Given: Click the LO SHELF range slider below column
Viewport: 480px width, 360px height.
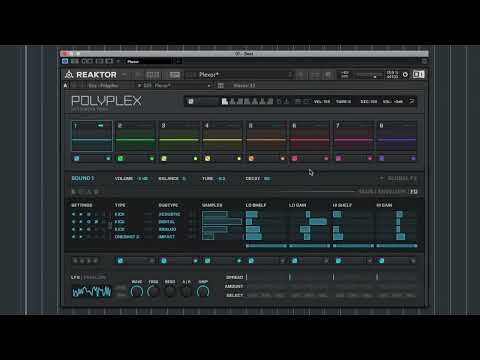Looking at the screenshot, I should pos(266,246).
